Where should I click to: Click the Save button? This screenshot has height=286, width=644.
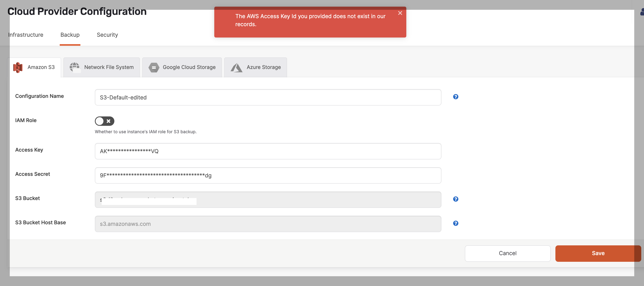tap(598, 253)
